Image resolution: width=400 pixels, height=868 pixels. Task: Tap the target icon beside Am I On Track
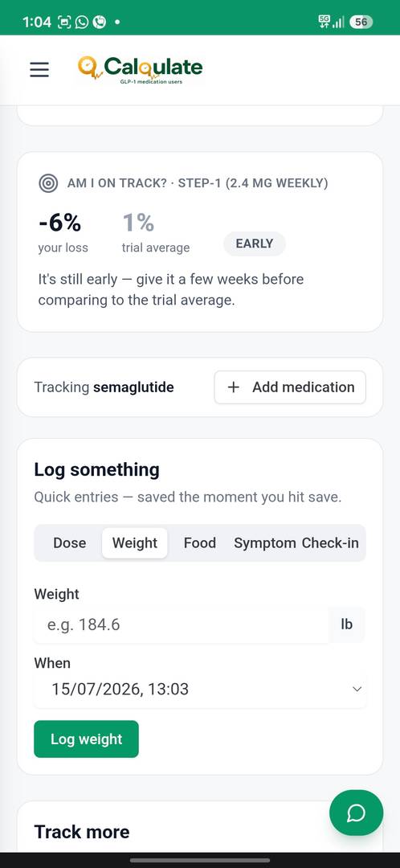coord(48,183)
